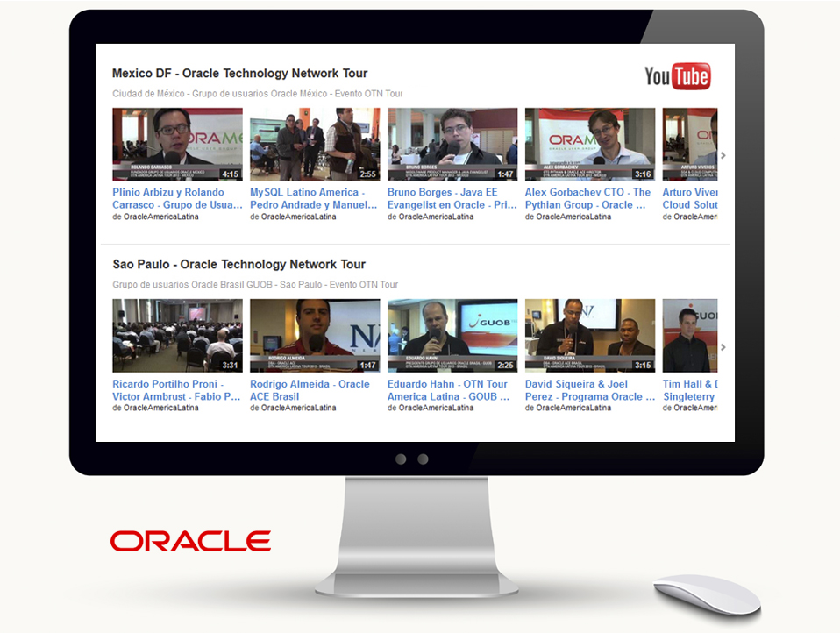Click the 2:55 duration badge
The image size is (840, 633).
coord(368,174)
